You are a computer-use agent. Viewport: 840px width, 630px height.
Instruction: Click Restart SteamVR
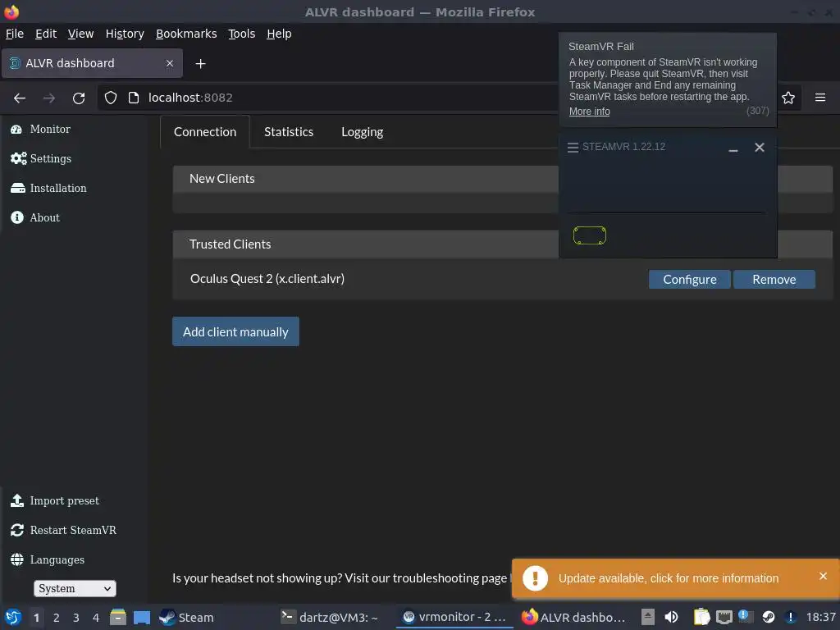tap(63, 530)
